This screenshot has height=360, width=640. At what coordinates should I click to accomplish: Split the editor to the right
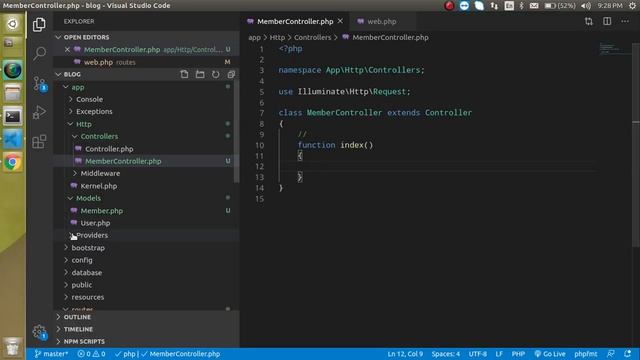pos(607,21)
